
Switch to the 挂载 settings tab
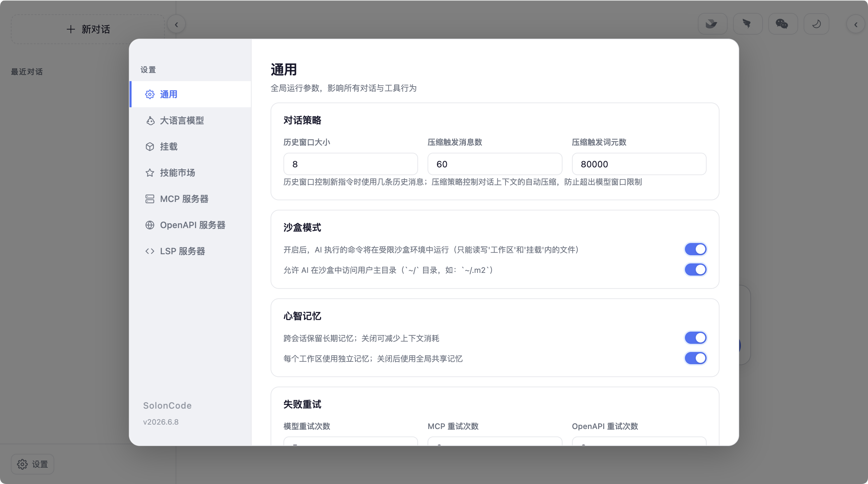[x=190, y=147]
